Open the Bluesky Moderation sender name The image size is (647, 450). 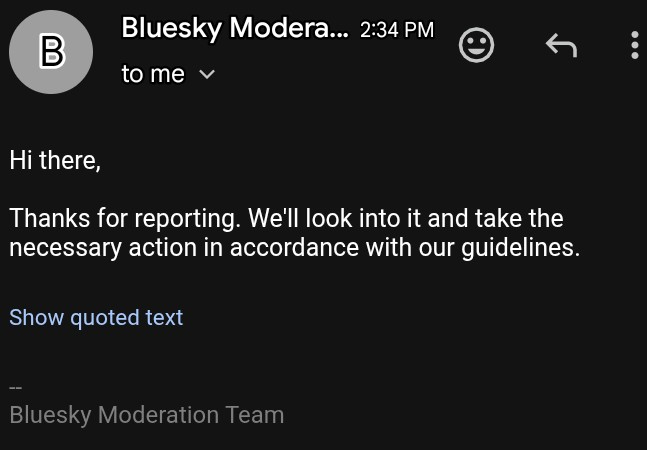click(235, 29)
